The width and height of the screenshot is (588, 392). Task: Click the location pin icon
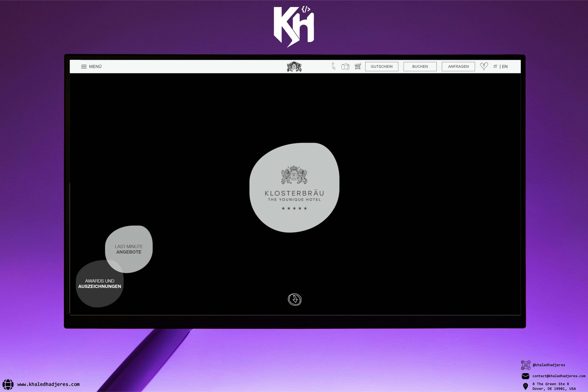tap(525, 386)
